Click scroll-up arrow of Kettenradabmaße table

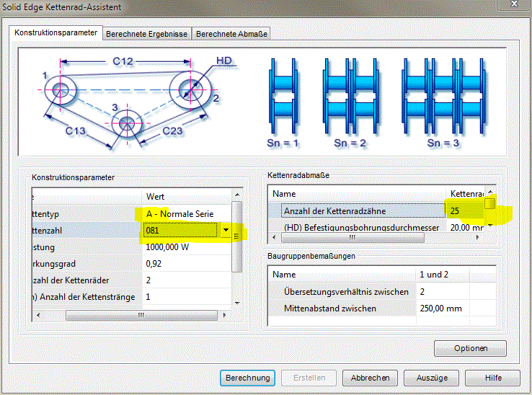tap(490, 192)
